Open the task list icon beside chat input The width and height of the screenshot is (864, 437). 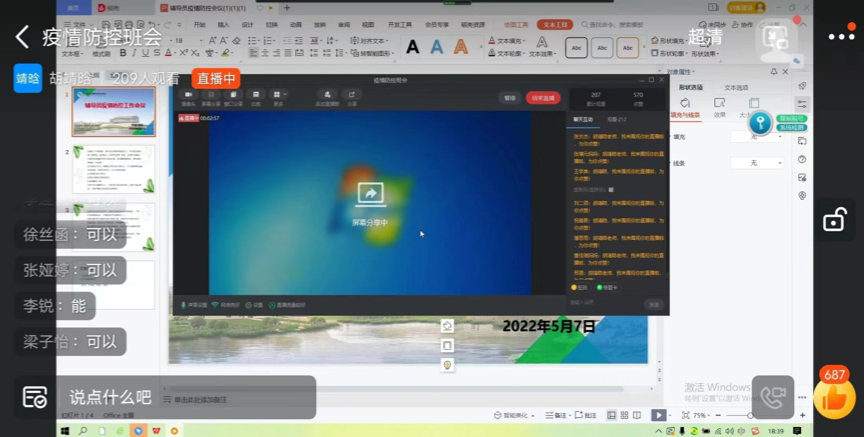pos(34,397)
